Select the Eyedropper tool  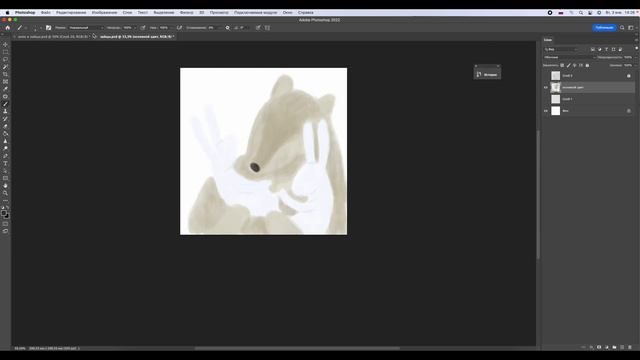point(5,89)
